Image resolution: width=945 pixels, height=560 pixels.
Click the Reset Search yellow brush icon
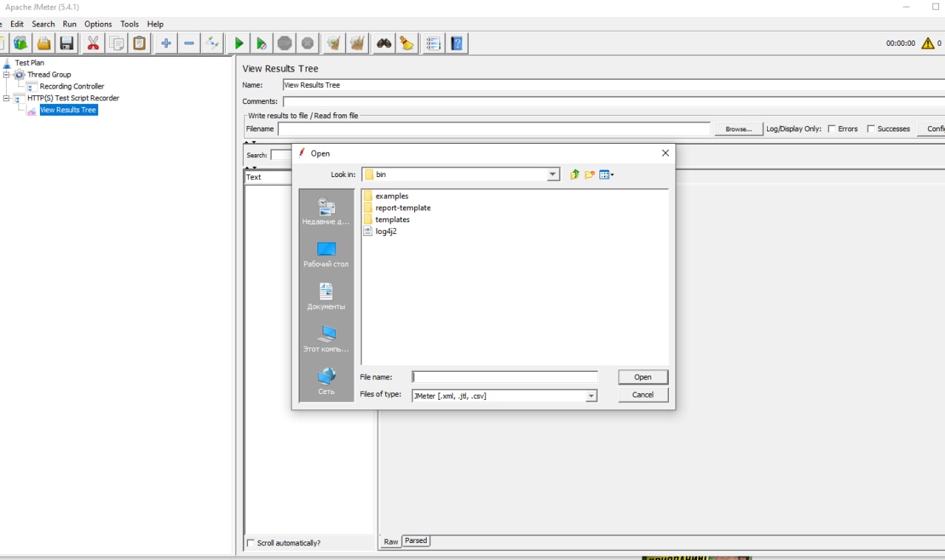tap(407, 44)
